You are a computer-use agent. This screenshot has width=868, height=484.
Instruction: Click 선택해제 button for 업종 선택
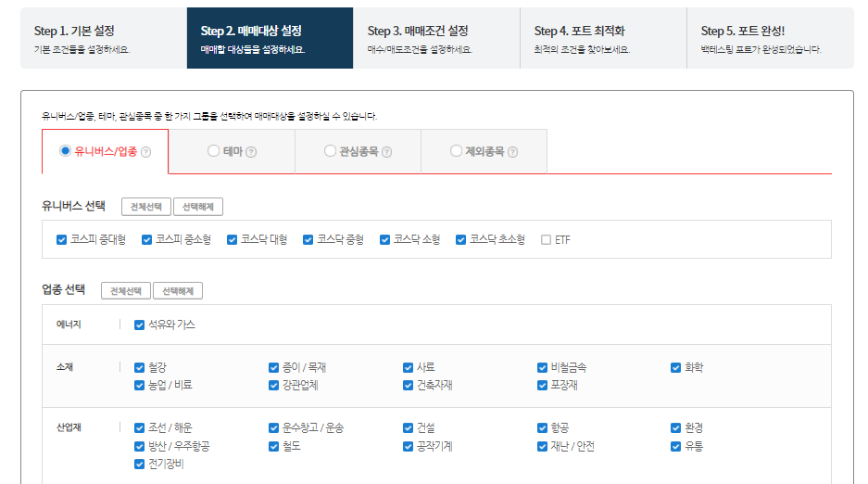pyautogui.click(x=178, y=291)
